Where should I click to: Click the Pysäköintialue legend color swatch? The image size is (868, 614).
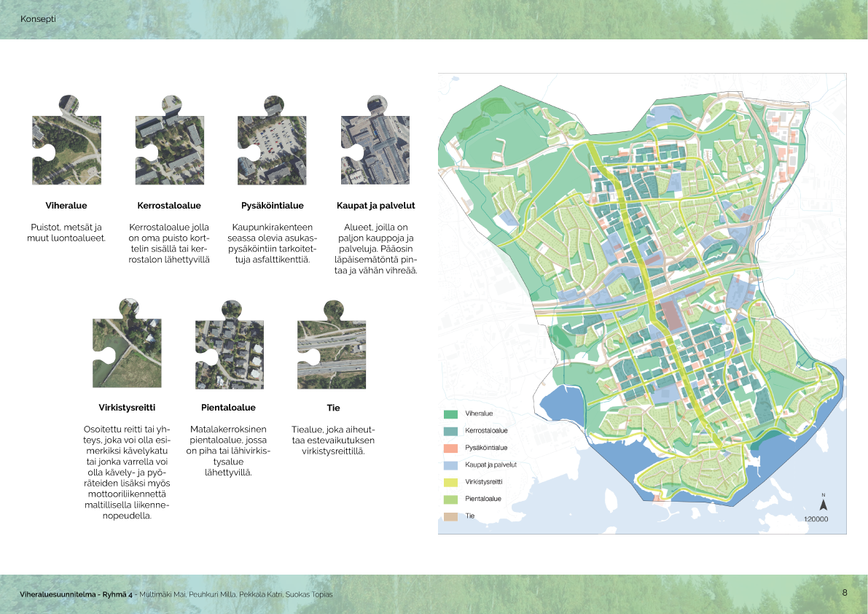(x=450, y=448)
